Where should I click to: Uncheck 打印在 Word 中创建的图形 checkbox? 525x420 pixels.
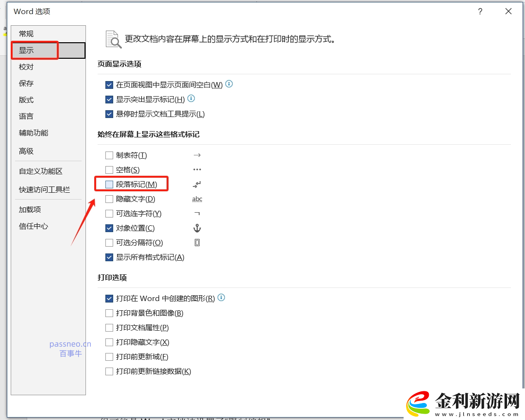pos(109,299)
